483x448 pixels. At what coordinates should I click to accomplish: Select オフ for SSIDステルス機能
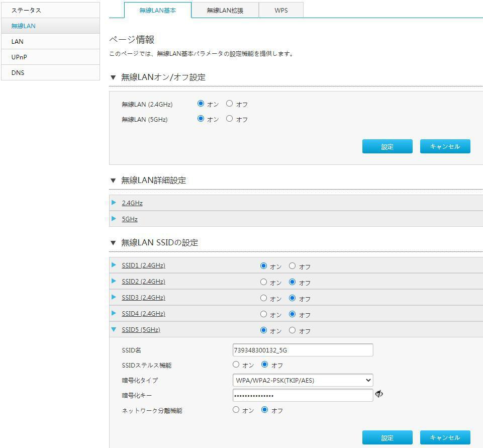tap(264, 365)
